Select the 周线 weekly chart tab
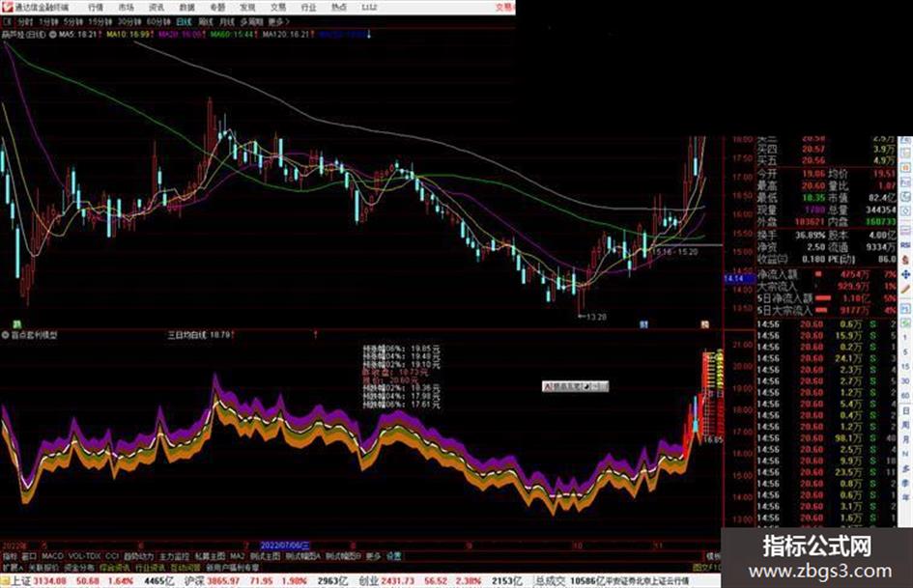Viewport: 913px width, 588px height. pyautogui.click(x=206, y=21)
